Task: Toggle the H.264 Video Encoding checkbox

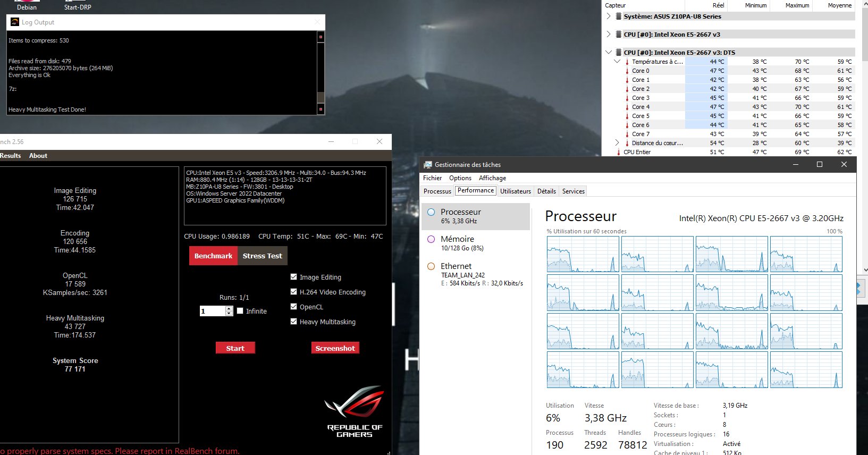Action: [x=294, y=292]
